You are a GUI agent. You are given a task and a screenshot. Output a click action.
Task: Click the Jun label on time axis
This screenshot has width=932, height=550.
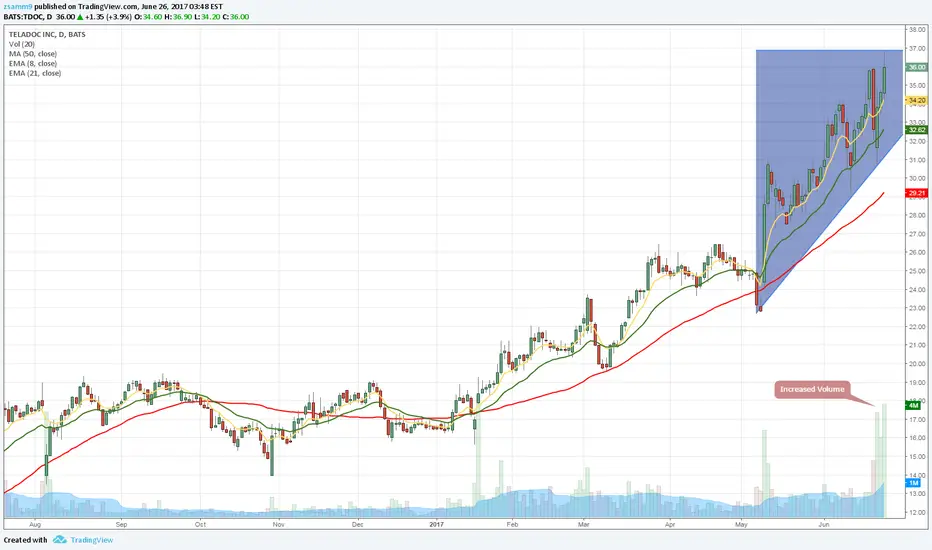tap(824, 524)
